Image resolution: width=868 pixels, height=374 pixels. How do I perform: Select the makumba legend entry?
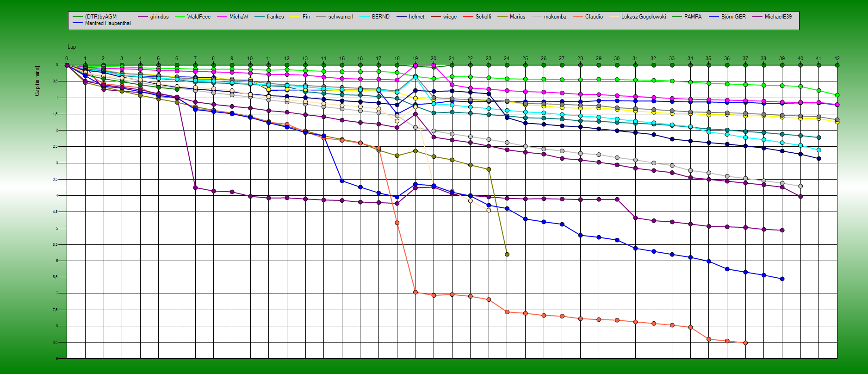[549, 17]
